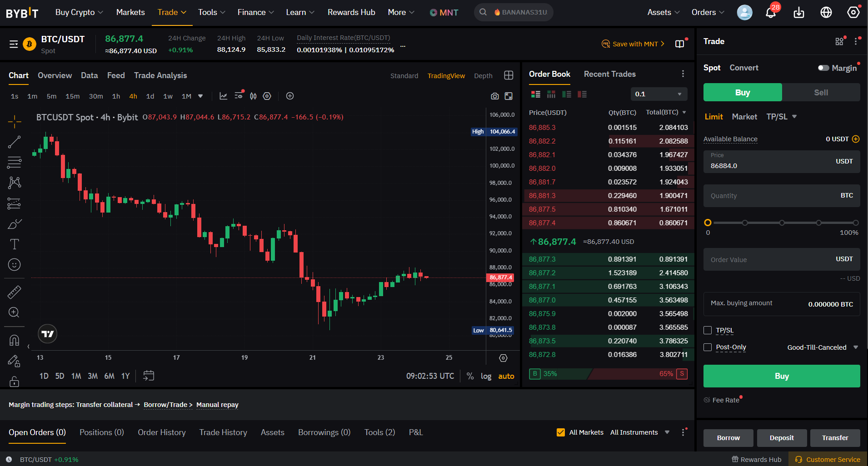Screen dimensions: 868x466
Task: Switch to Recent Trades tab
Action: tap(609, 74)
